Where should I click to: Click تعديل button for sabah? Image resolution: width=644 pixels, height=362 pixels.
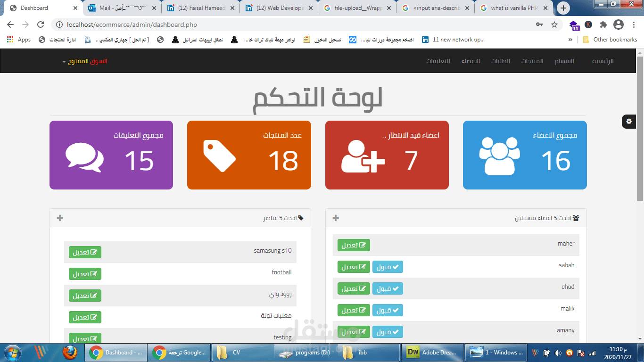pos(354,267)
